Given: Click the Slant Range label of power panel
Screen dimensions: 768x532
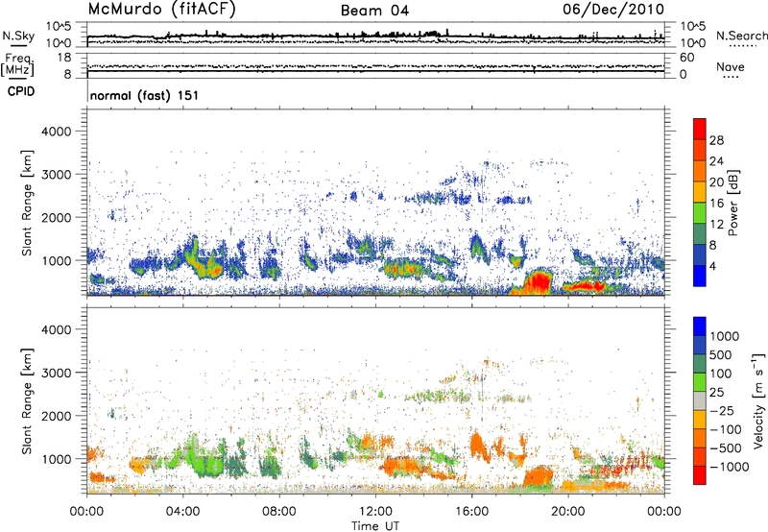Looking at the screenshot, I should 27,204.
